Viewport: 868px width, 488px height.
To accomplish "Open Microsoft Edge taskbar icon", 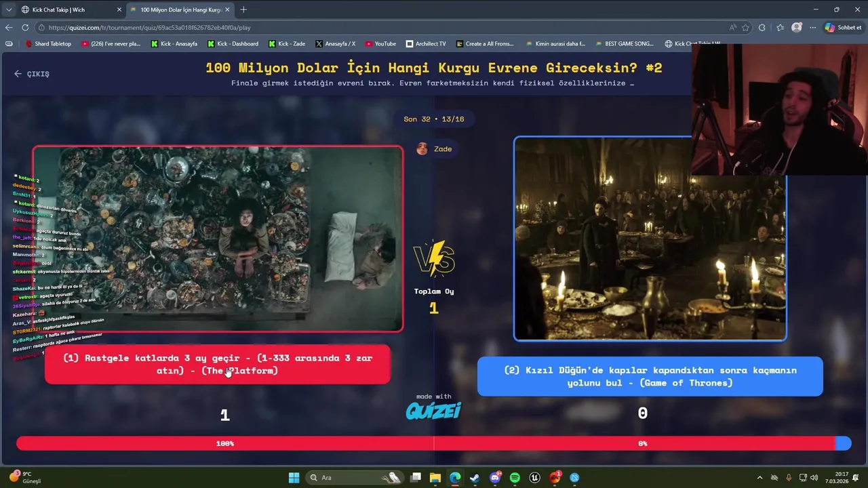I will tap(455, 478).
